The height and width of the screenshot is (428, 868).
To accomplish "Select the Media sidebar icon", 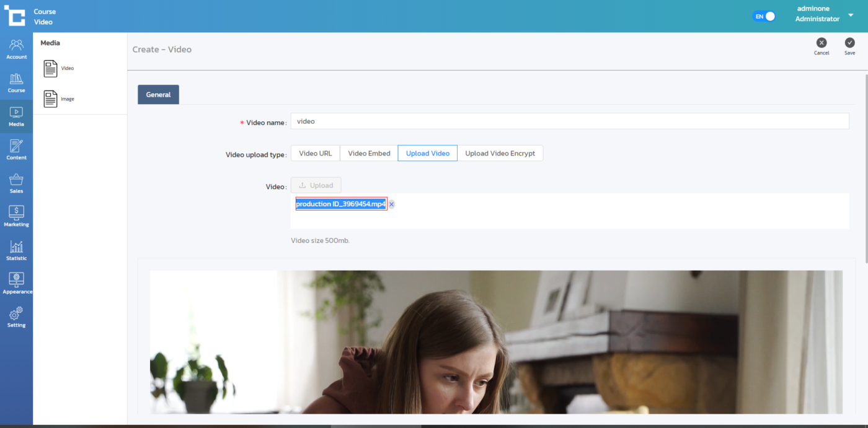I will 16,115.
